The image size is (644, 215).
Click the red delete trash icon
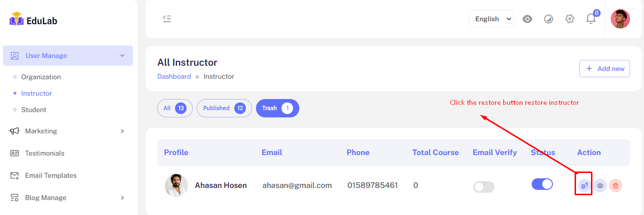(616, 186)
